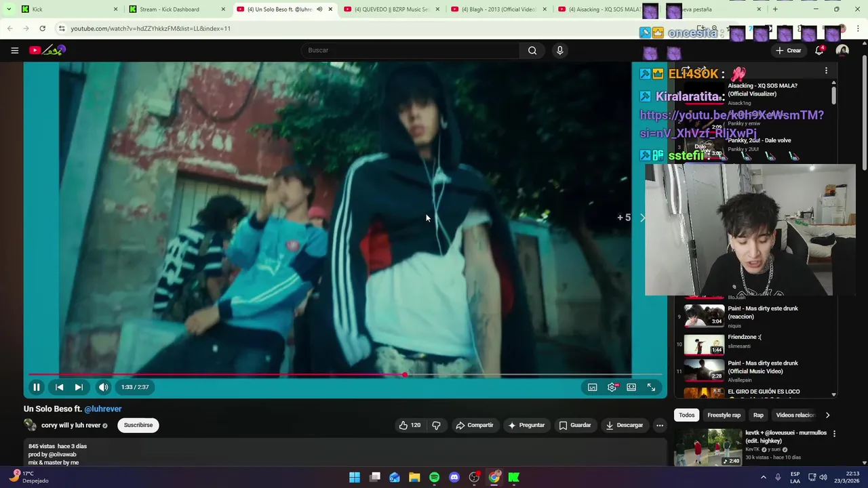The image size is (868, 488).
Task: Open the weather widget showing 17°C
Action: [28, 477]
